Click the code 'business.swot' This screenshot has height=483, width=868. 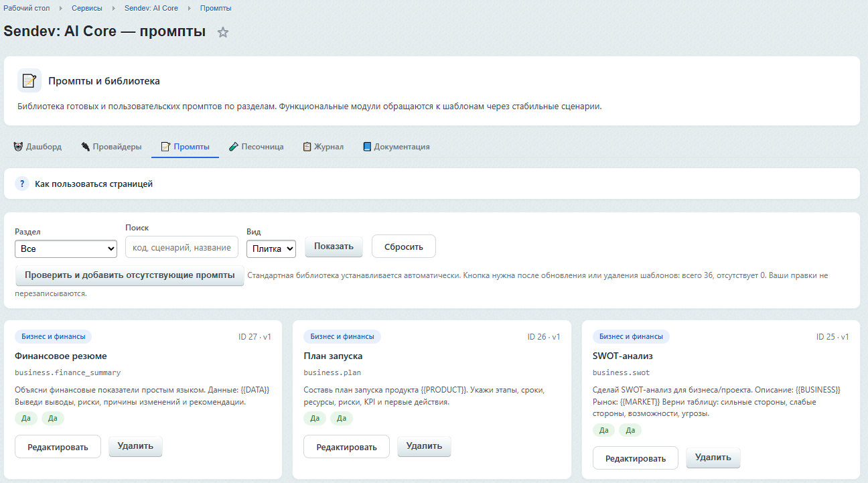click(x=622, y=372)
